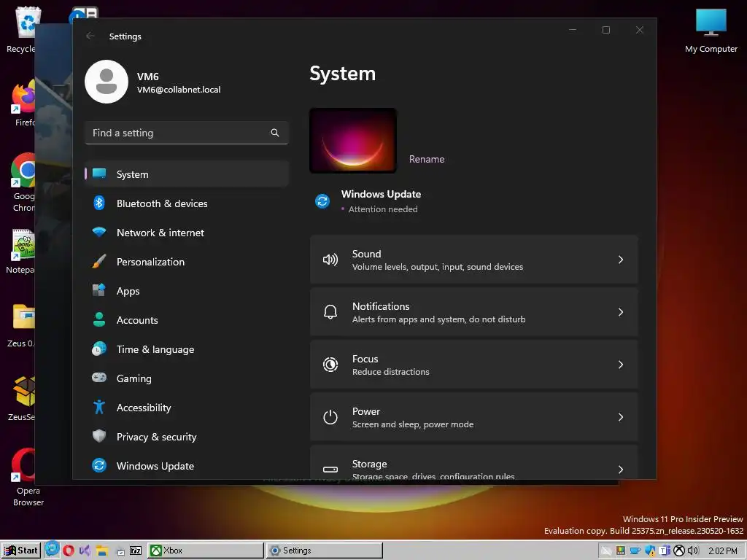The height and width of the screenshot is (560, 747).
Task: Click the Power icon
Action: [330, 416]
